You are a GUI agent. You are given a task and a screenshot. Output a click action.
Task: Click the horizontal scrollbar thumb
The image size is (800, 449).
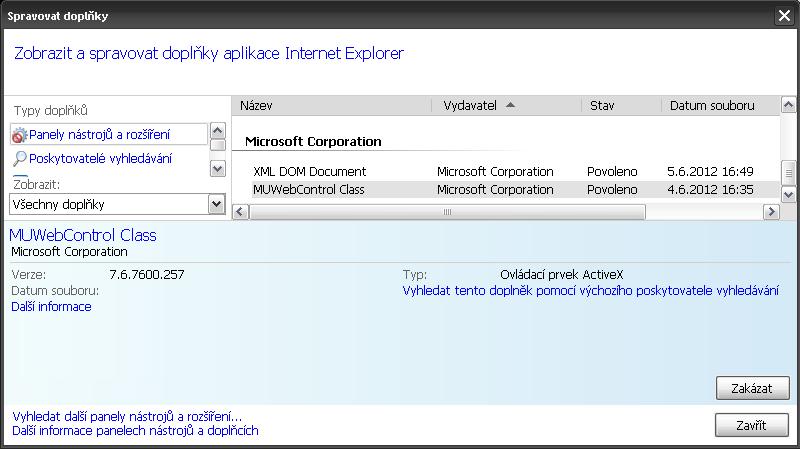447,212
